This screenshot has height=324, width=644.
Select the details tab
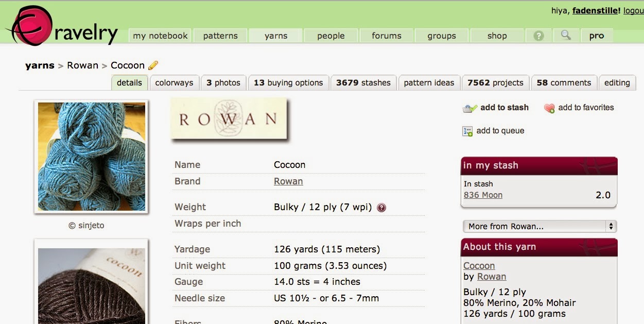[129, 83]
